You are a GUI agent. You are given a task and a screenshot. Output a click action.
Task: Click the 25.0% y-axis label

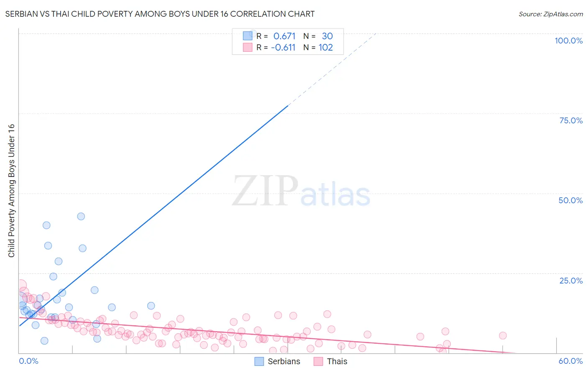point(571,281)
